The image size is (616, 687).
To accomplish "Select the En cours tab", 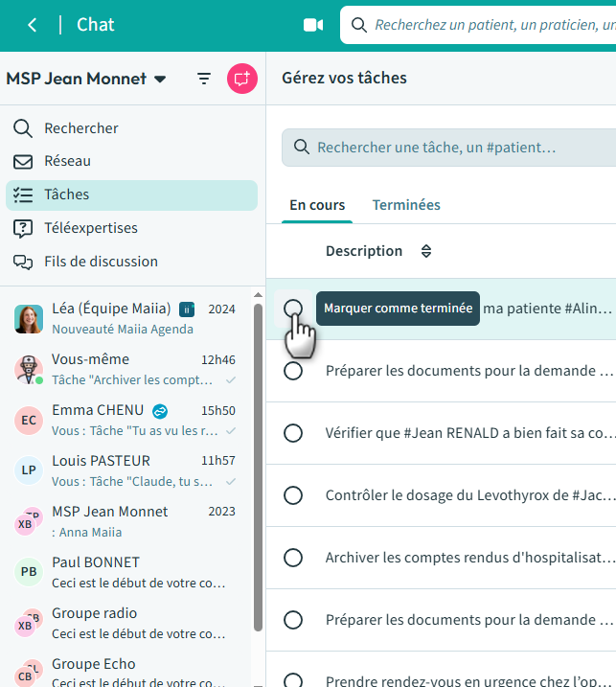I will [317, 205].
